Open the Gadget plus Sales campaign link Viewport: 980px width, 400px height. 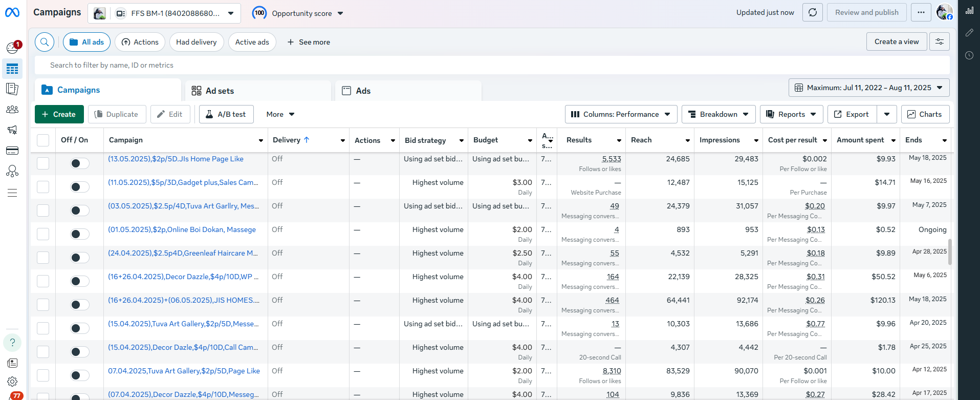click(x=183, y=182)
